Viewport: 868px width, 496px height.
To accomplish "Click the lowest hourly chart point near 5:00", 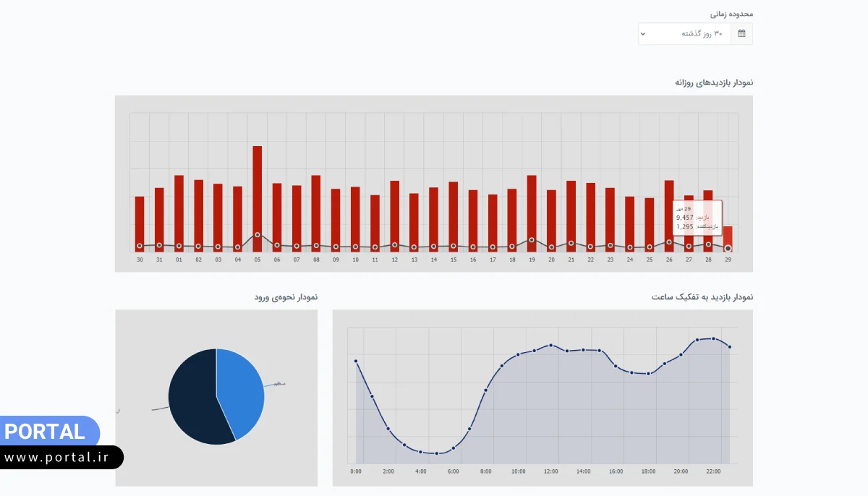I will click(437, 453).
